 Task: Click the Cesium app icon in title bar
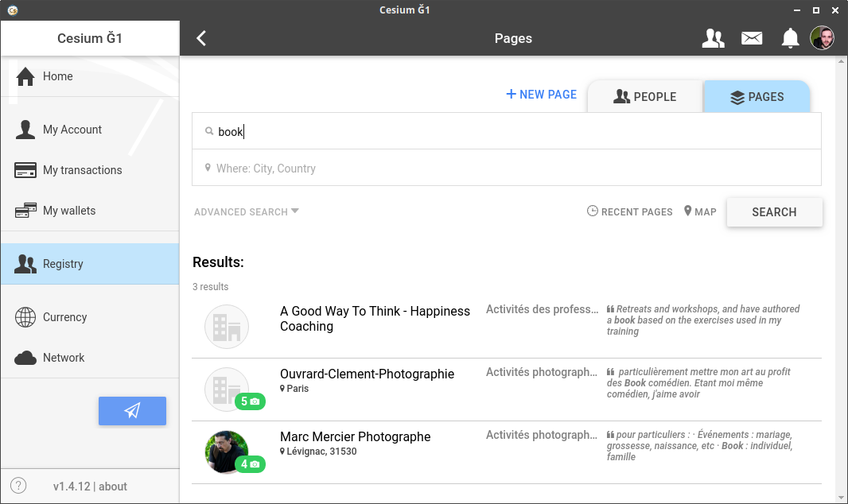13,10
